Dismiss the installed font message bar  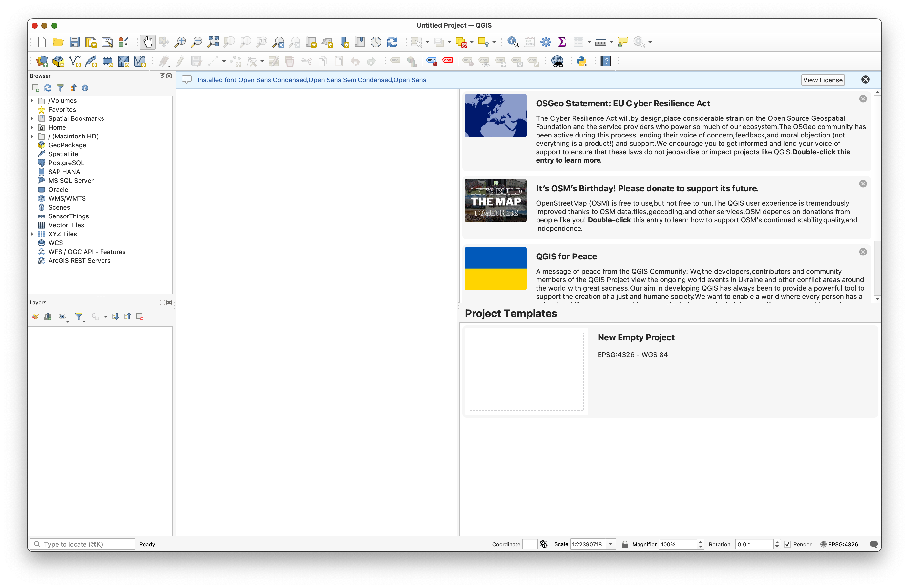[x=866, y=80]
